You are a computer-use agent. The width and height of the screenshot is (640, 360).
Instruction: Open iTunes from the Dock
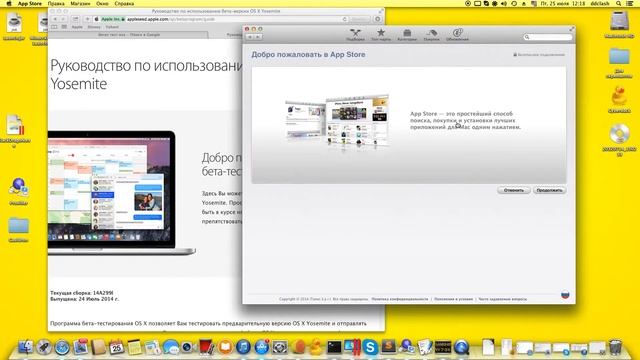[243, 347]
